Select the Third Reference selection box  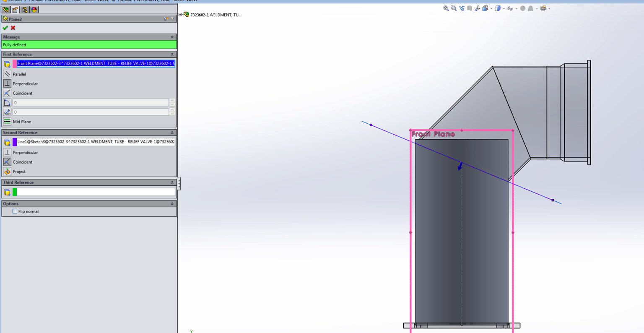tap(96, 192)
